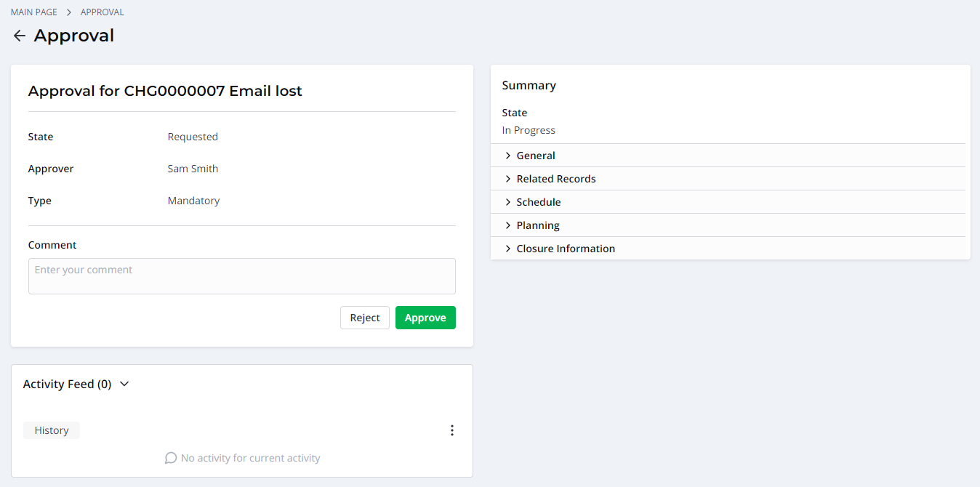
Task: Go to MAIN PAGE breadcrumb
Action: coord(34,12)
